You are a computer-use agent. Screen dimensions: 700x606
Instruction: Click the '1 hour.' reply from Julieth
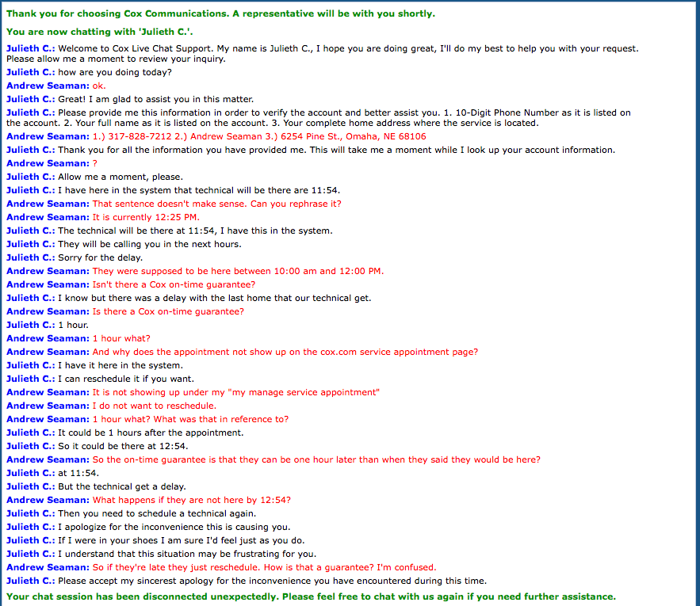48,325
